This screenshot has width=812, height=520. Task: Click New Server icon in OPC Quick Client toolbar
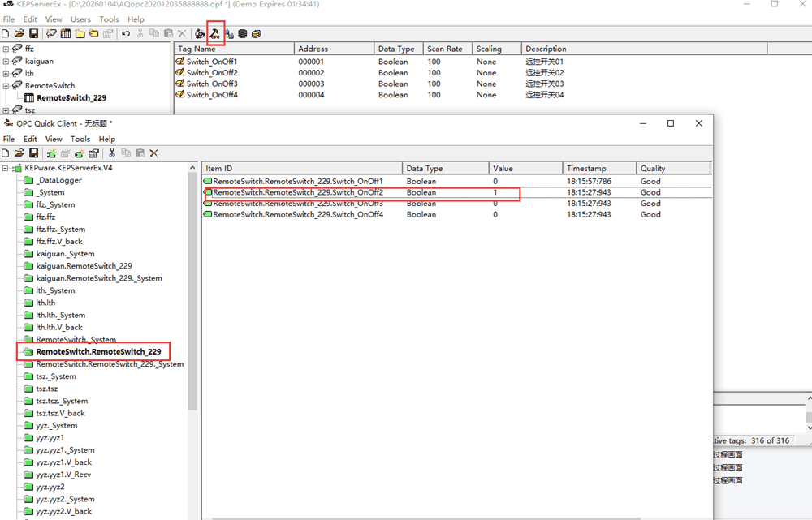[x=51, y=153]
